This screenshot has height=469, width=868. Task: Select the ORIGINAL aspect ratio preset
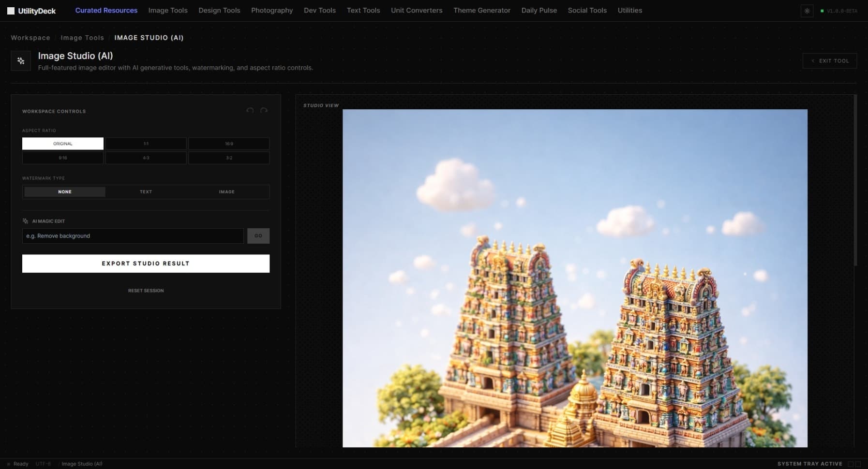[x=62, y=144]
